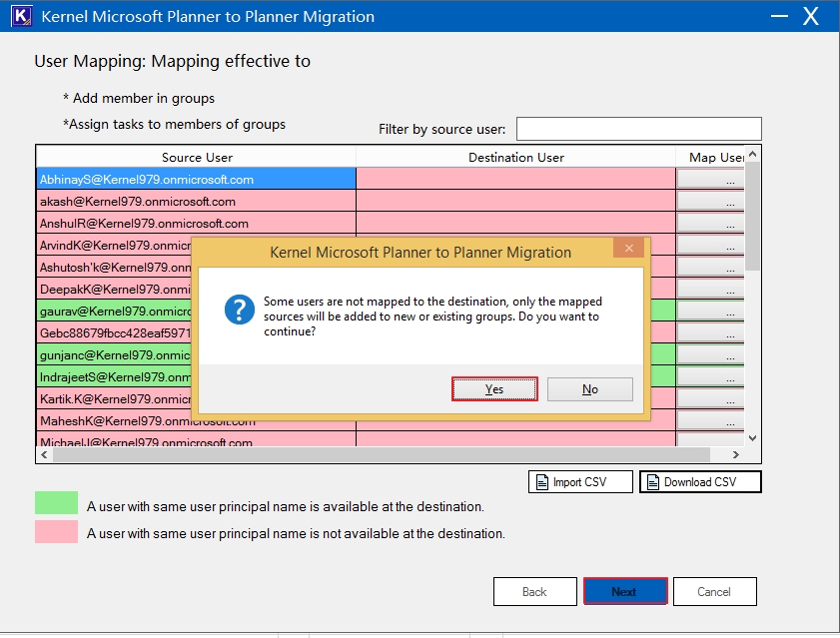
Task: Open map user button for IndrajeetS row
Action: pos(710,376)
